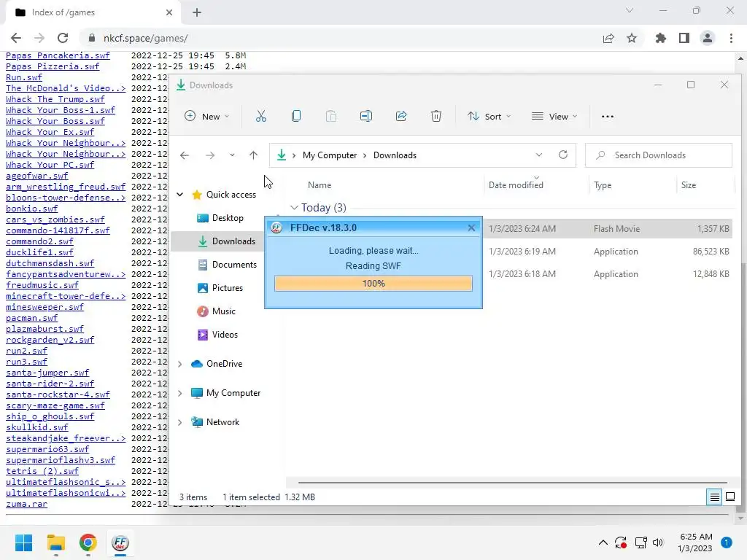Click the Delete trash icon in Downloads toolbar

click(436, 116)
